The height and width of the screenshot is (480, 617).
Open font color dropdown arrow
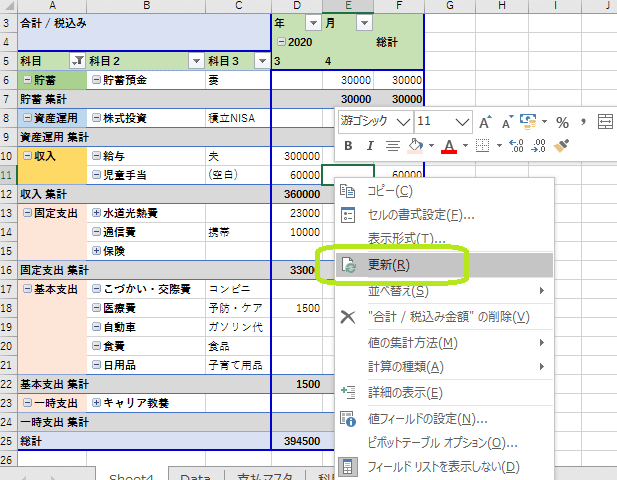[465, 146]
